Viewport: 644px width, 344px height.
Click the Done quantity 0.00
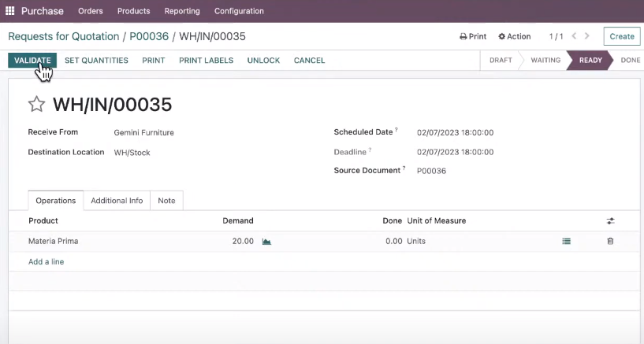(x=393, y=241)
